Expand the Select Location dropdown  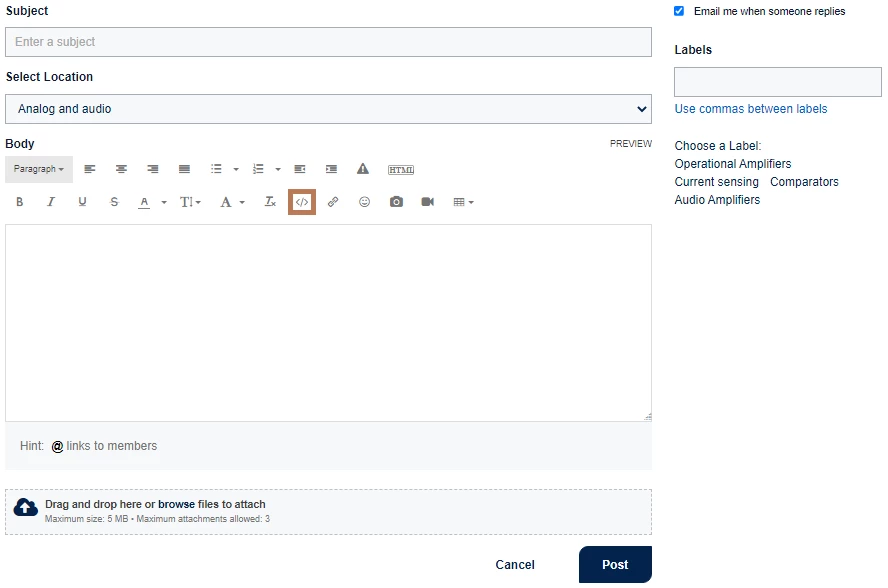coord(328,109)
